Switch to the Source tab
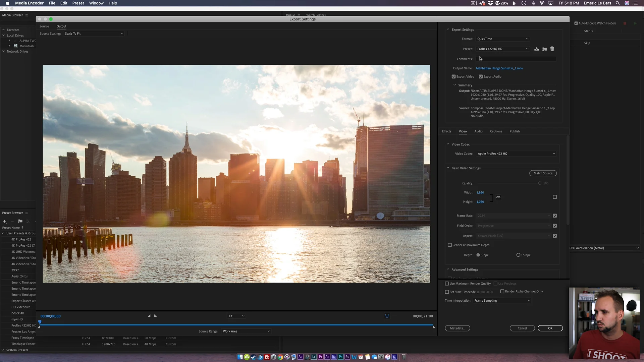This screenshot has width=644, height=362. (44, 26)
